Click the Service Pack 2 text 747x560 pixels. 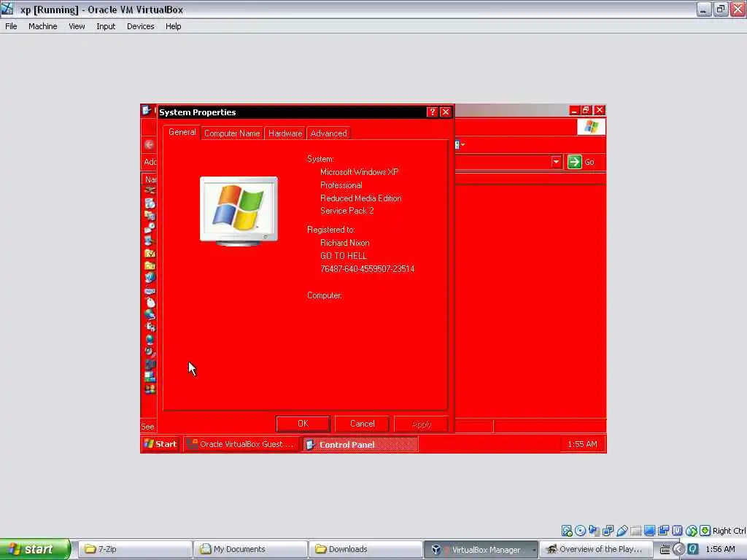[x=347, y=211]
